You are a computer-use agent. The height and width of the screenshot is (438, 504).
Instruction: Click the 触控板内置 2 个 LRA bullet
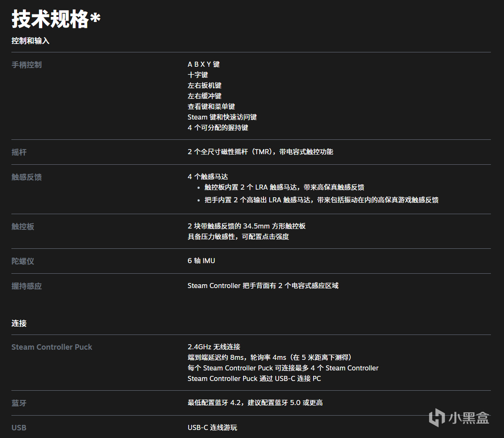pos(284,187)
